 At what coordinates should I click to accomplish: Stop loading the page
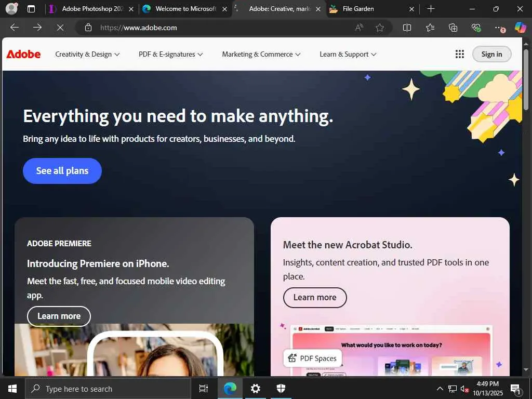pos(60,28)
